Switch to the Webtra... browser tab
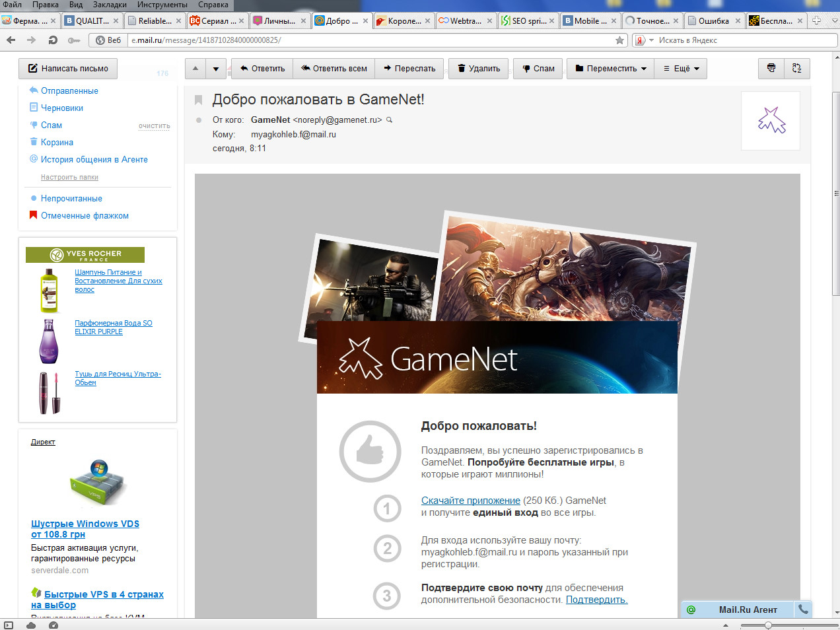 tap(466, 20)
